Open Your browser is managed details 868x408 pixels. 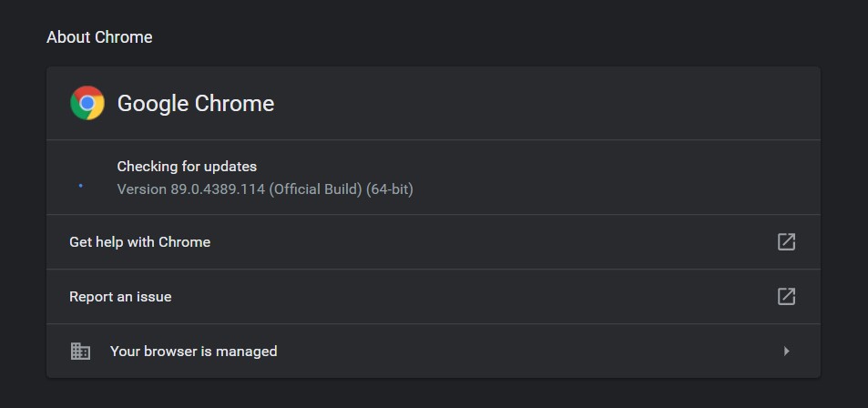coord(193,351)
